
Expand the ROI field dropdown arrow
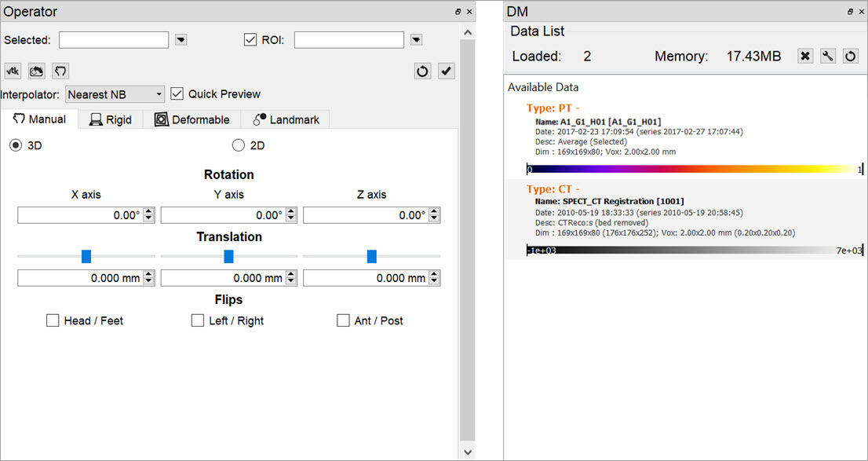coord(416,40)
